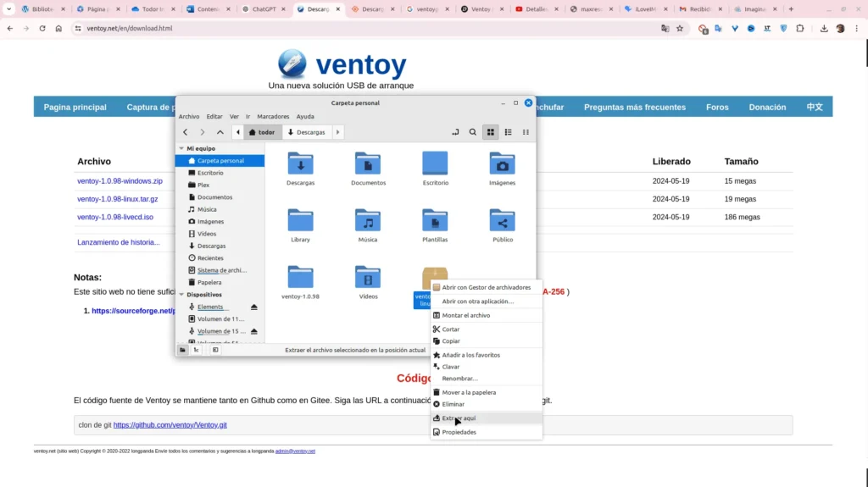Switch to list view in file manager
Viewport: 868px width, 487px height.
pyautogui.click(x=509, y=132)
